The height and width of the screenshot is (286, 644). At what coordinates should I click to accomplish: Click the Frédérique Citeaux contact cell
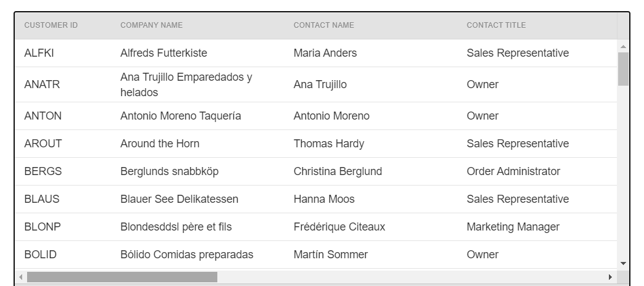339,227
